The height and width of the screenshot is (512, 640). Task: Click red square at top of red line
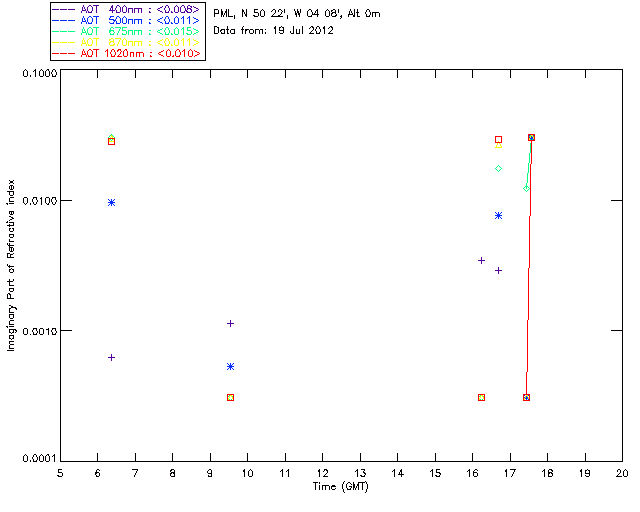click(x=531, y=138)
